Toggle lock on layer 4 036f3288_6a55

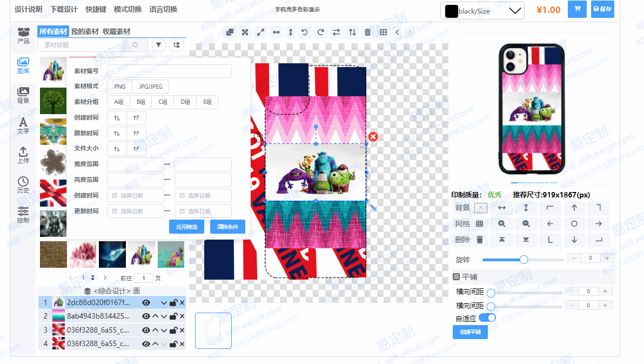(173, 344)
